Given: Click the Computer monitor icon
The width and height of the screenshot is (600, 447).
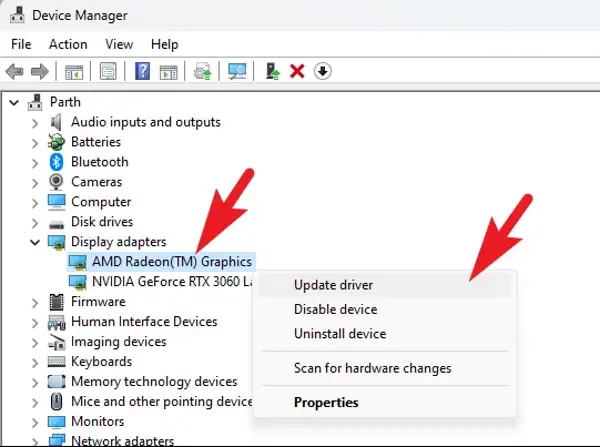Looking at the screenshot, I should point(57,202).
